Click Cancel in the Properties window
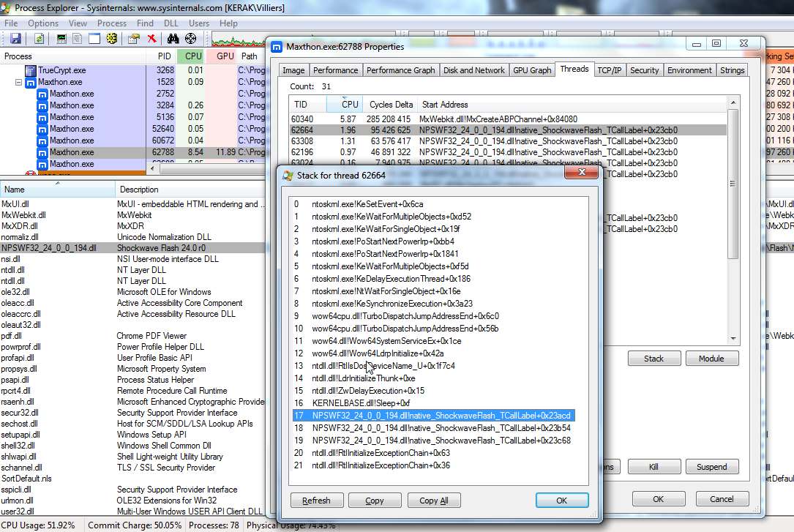The height and width of the screenshot is (532, 794). tap(722, 499)
